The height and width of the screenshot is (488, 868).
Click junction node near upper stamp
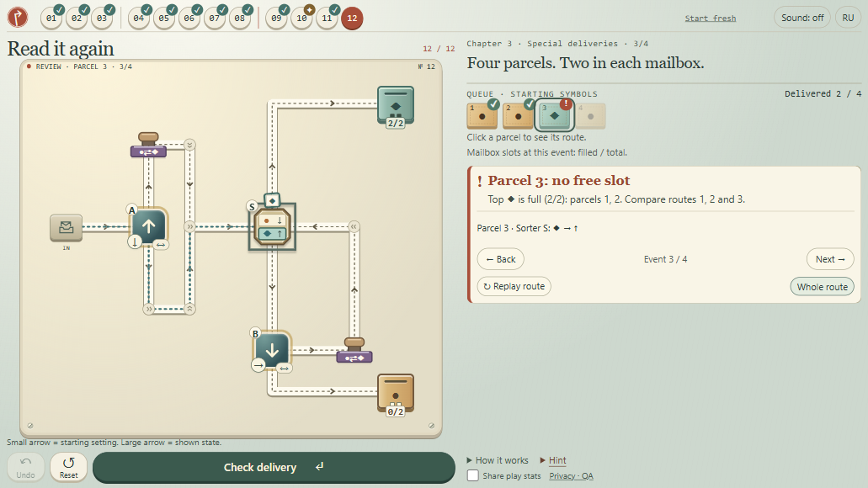pyautogui.click(x=189, y=145)
